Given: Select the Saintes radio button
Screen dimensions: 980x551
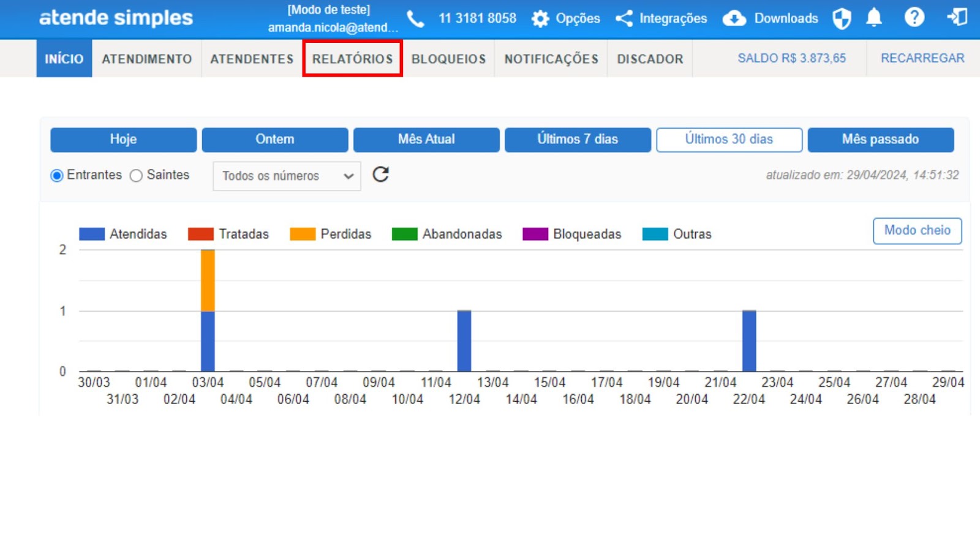Looking at the screenshot, I should pos(136,176).
